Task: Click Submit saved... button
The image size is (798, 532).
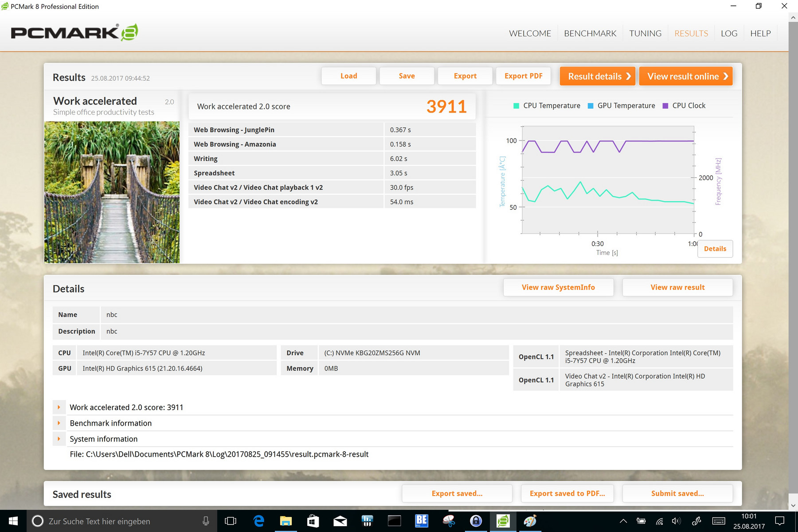Action: pyautogui.click(x=677, y=493)
